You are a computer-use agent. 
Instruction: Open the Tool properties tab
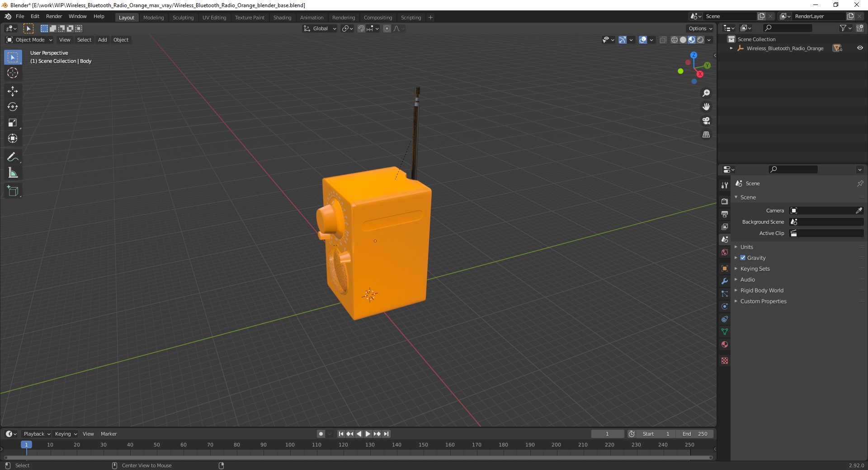pyautogui.click(x=725, y=185)
